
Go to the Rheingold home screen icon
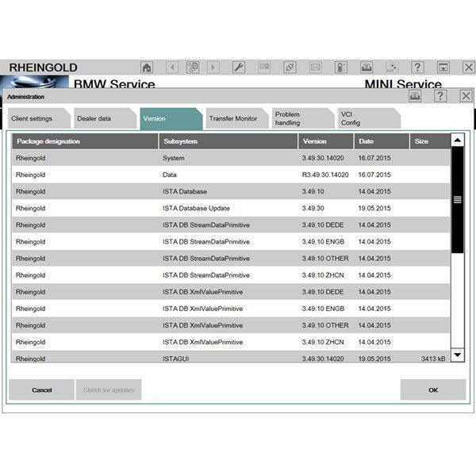pos(147,67)
